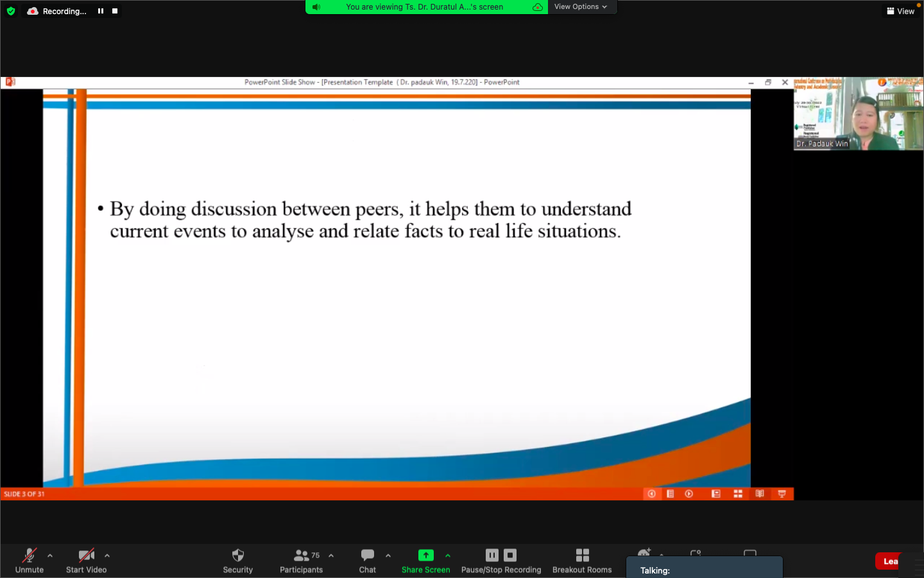The height and width of the screenshot is (578, 924).
Task: Open the Breakout Rooms panel
Action: point(582,556)
